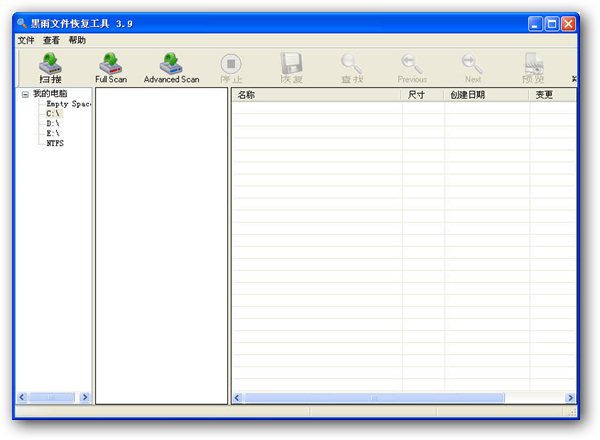
Task: Select the C:\ drive
Action: pos(53,114)
